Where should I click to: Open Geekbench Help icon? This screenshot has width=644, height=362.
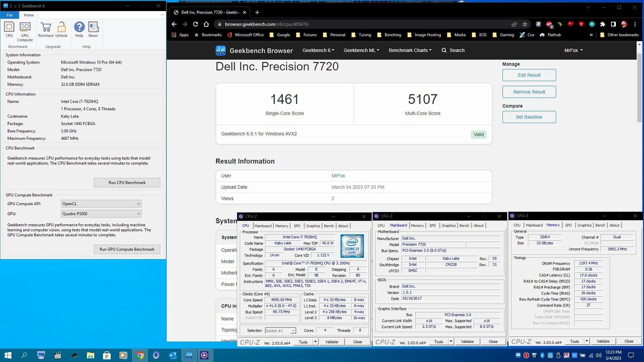coord(79,30)
